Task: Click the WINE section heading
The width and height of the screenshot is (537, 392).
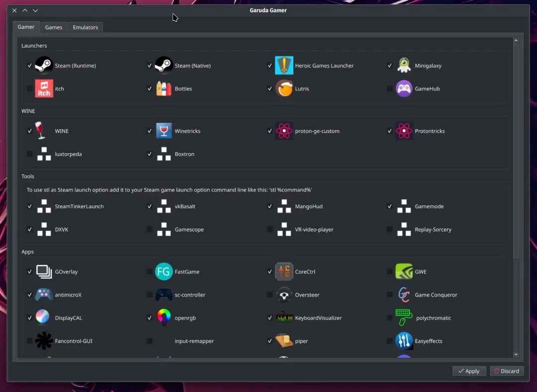Action: click(28, 111)
